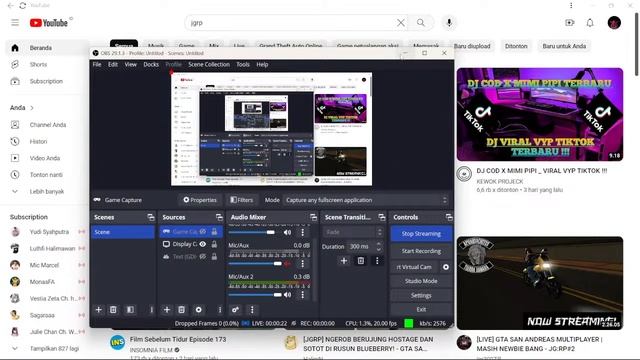Pop out the Audio Mixer dock icon
Image resolution: width=640 pixels, height=360 pixels.
pyautogui.click(x=313, y=217)
